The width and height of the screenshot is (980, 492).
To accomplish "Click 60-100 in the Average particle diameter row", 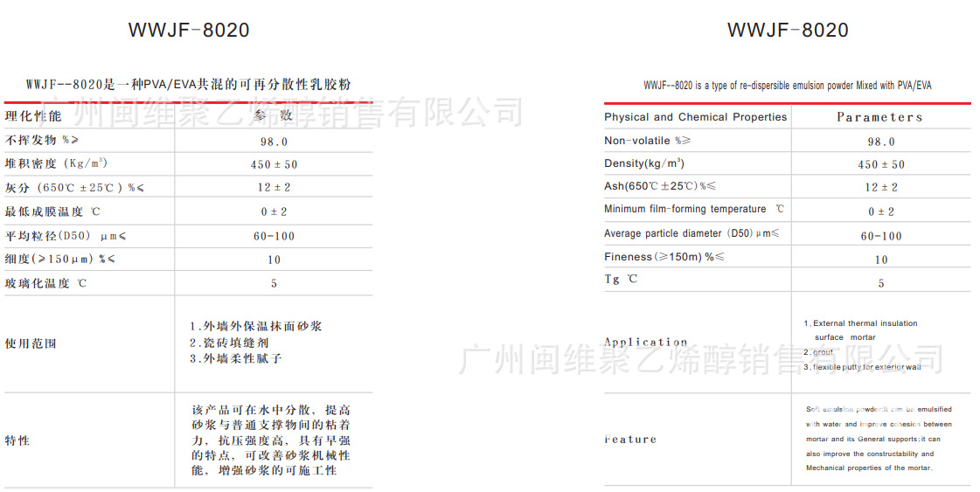I will point(881,236).
